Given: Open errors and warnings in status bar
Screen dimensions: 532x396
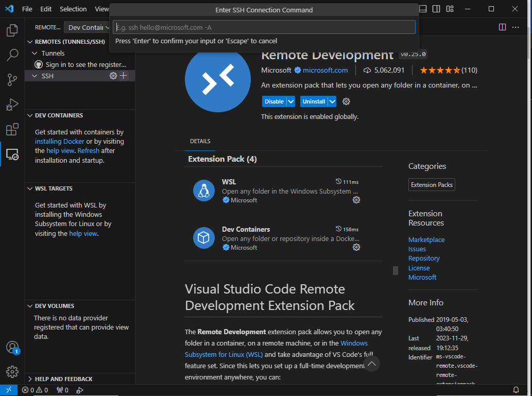Looking at the screenshot, I should click(x=35, y=390).
